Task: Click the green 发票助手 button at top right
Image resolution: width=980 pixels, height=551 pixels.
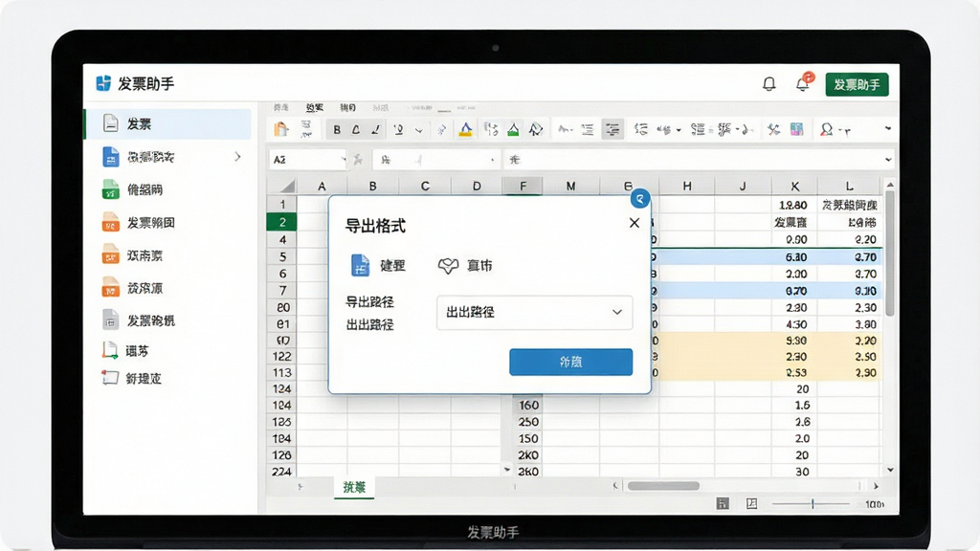Action: pos(857,84)
